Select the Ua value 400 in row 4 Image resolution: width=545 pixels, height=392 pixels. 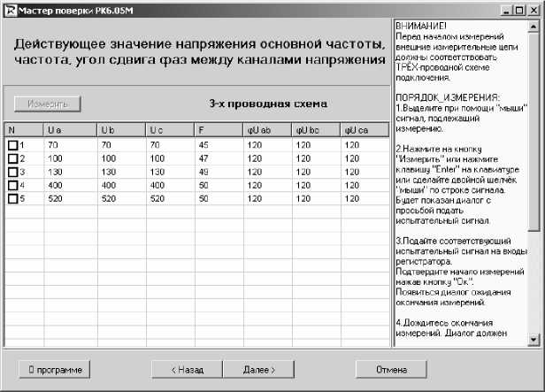coord(55,185)
